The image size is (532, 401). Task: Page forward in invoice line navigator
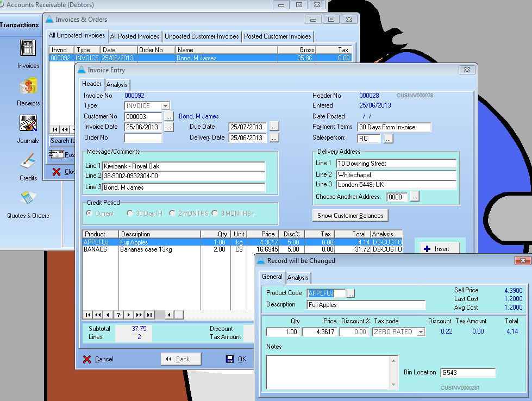(x=139, y=315)
